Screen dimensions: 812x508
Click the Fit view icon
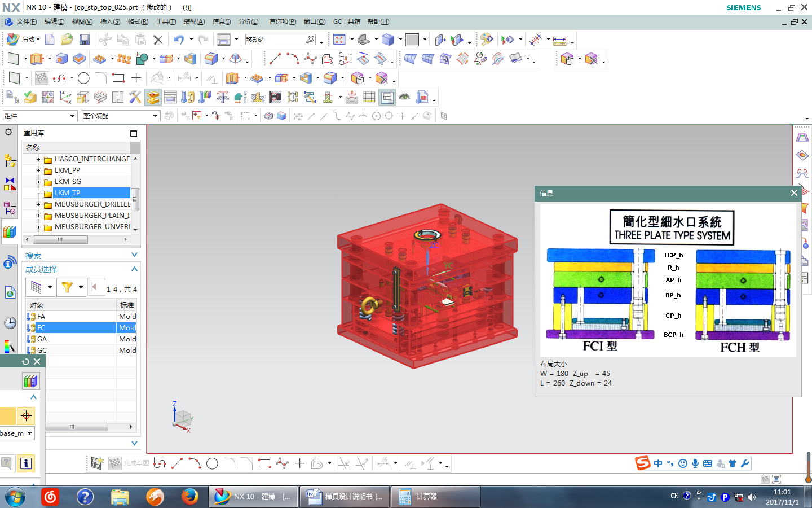[x=339, y=40]
